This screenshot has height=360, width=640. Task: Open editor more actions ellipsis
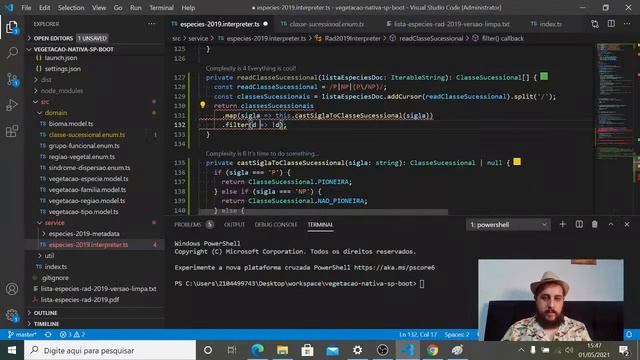click(x=627, y=24)
